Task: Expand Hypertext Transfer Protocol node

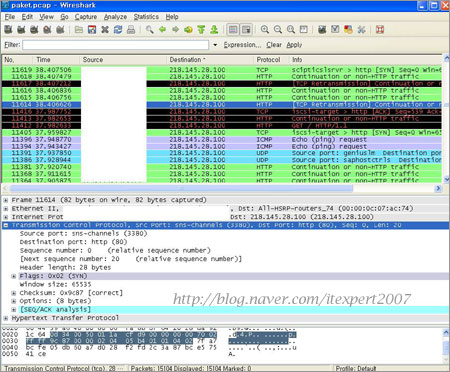Action: 6,318
